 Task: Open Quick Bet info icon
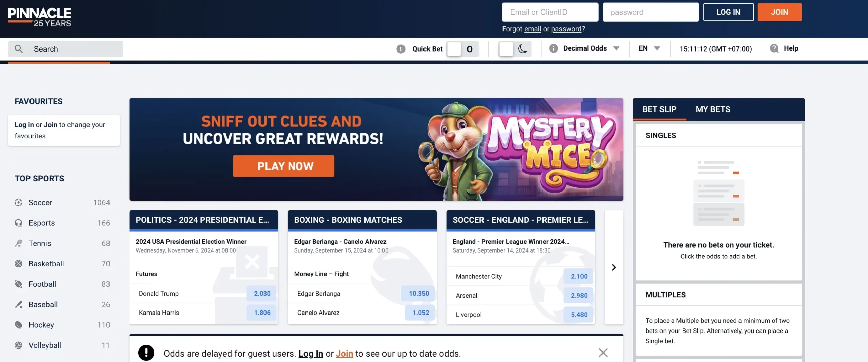401,49
